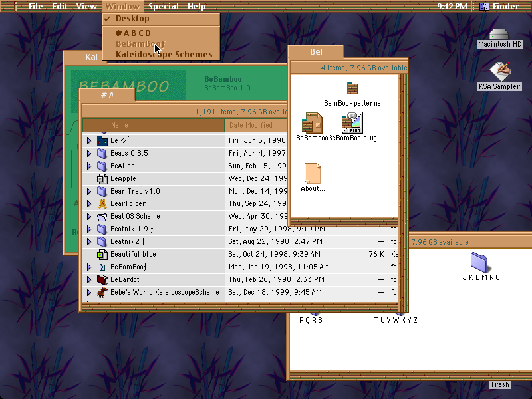Choose # A B C D in Window menu
Image resolution: width=532 pixels, height=399 pixels.
click(x=161, y=33)
